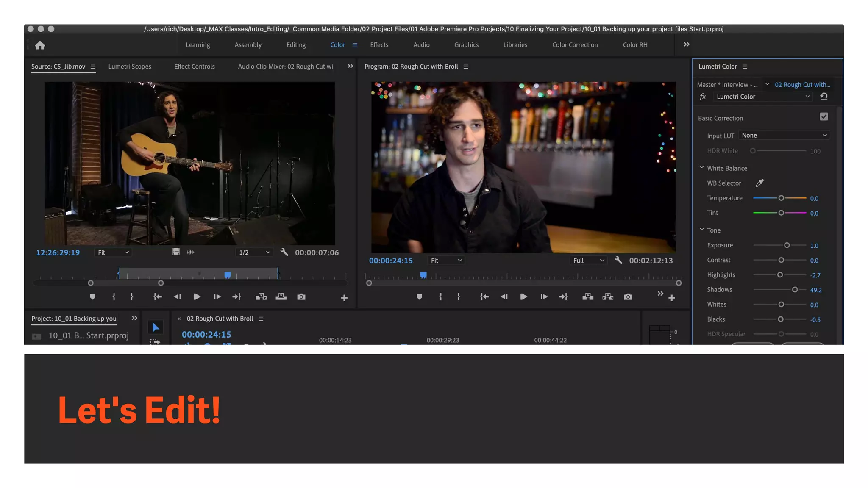The width and height of the screenshot is (868, 488).
Task: Open Program playback resolution Full dropdown
Action: [588, 261]
